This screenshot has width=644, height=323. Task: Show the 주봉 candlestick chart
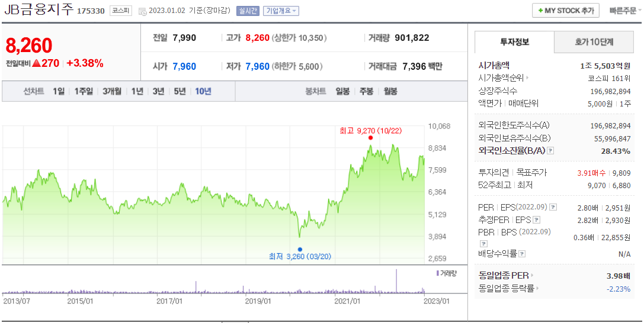pos(366,91)
